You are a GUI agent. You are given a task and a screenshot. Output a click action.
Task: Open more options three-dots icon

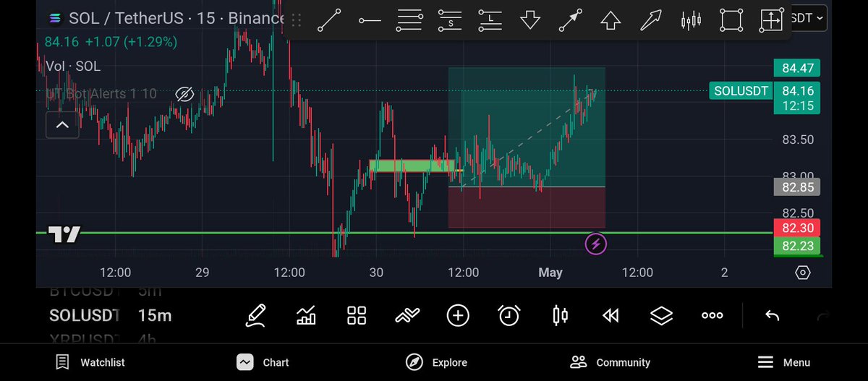[712, 315]
